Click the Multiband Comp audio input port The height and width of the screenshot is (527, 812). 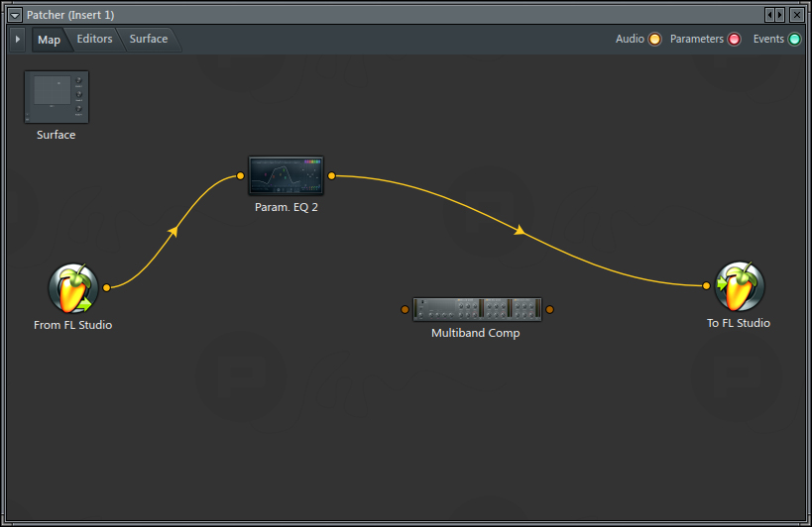coord(405,309)
